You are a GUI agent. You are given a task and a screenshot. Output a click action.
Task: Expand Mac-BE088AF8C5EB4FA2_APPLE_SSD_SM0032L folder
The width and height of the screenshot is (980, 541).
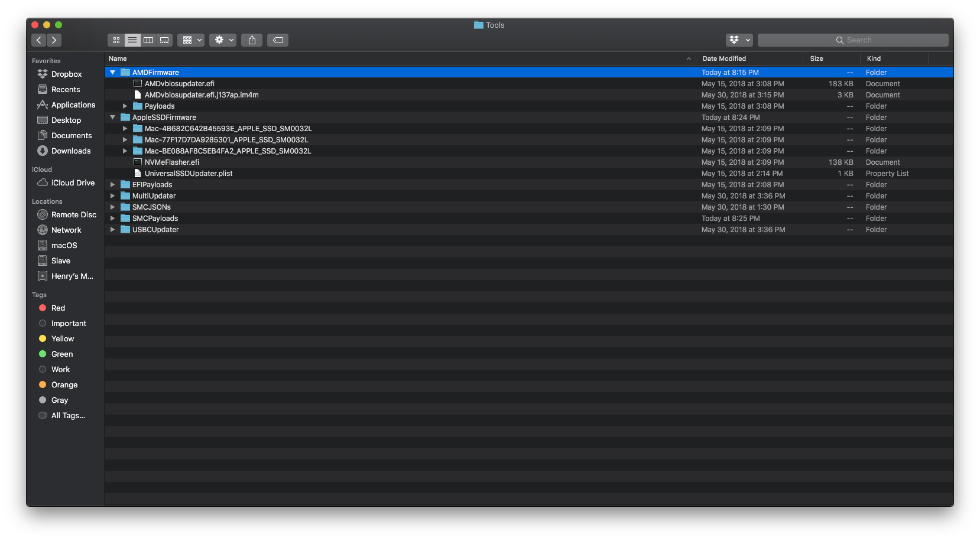125,151
